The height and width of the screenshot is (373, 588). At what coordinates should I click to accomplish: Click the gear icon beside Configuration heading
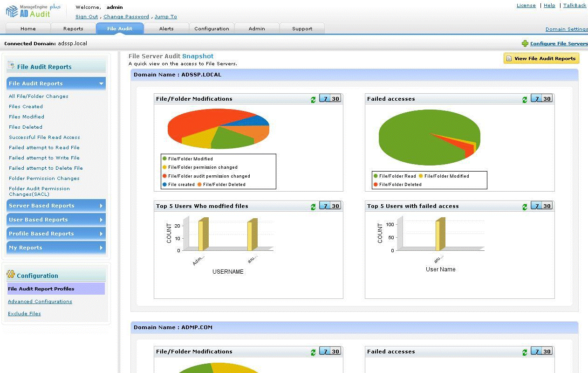(11, 275)
